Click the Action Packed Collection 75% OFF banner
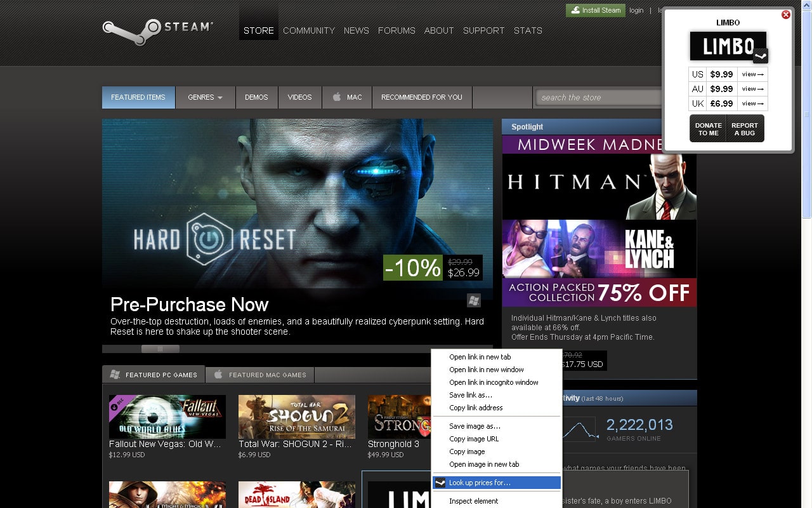The image size is (812, 508). tap(599, 292)
